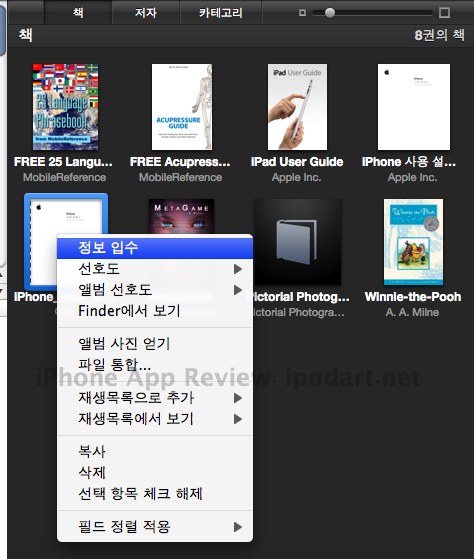Choose 복사 from context menu
The image size is (474, 559).
pyautogui.click(x=155, y=451)
